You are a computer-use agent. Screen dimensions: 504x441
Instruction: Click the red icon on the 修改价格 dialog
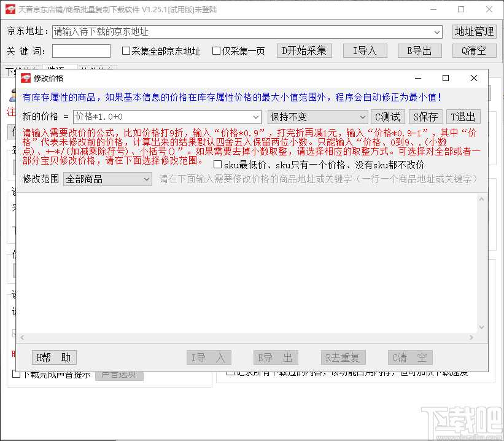coord(26,78)
